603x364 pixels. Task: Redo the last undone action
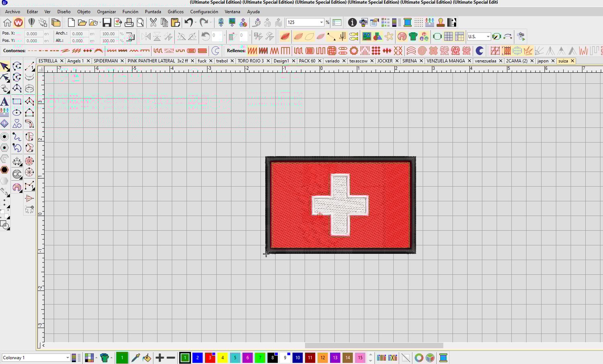[204, 22]
